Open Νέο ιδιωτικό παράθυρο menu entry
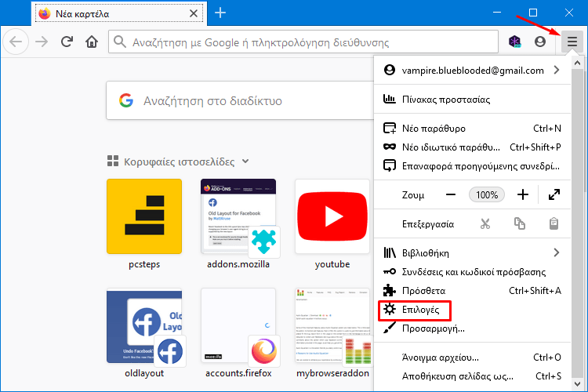Viewport: 588px width, 392px height. 472,147
